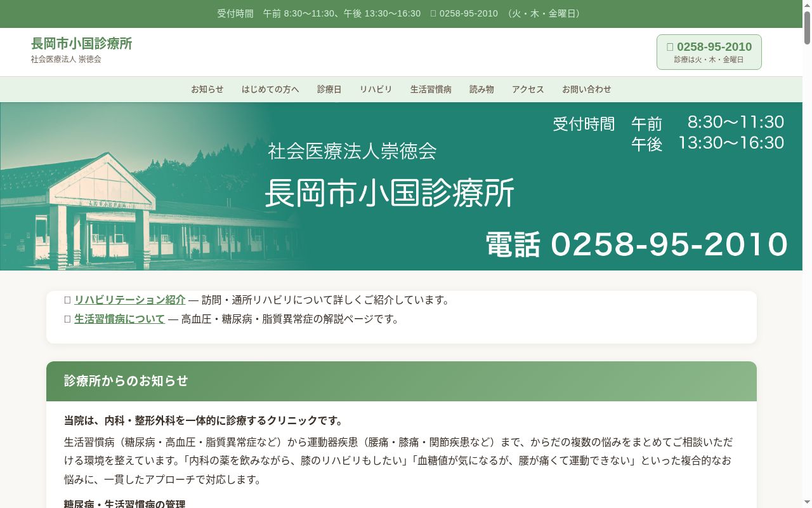This screenshot has height=508, width=812.
Task: Click the 0258-95-2010 phone button in header
Action: coord(709,52)
